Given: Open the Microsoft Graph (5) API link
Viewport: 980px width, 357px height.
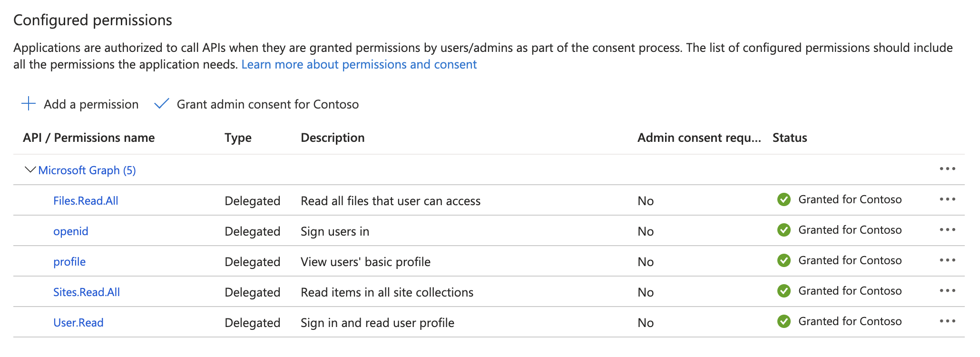Looking at the screenshot, I should click(x=87, y=170).
